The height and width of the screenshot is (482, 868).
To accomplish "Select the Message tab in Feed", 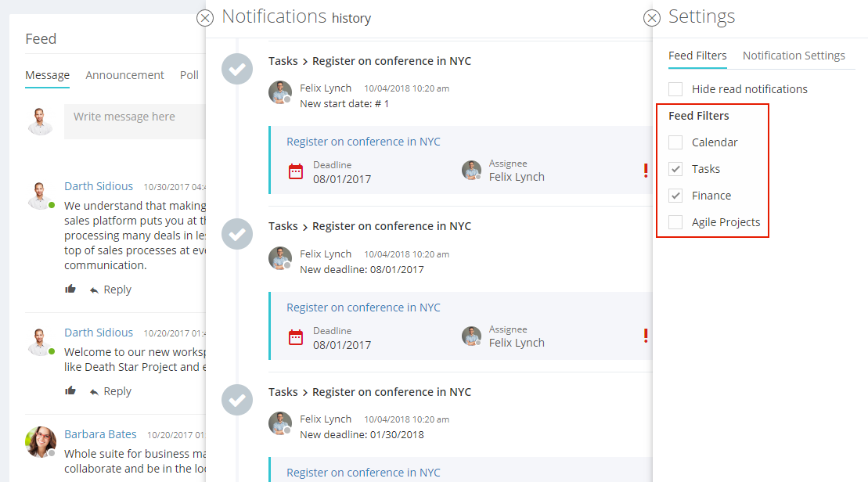I will (x=48, y=75).
